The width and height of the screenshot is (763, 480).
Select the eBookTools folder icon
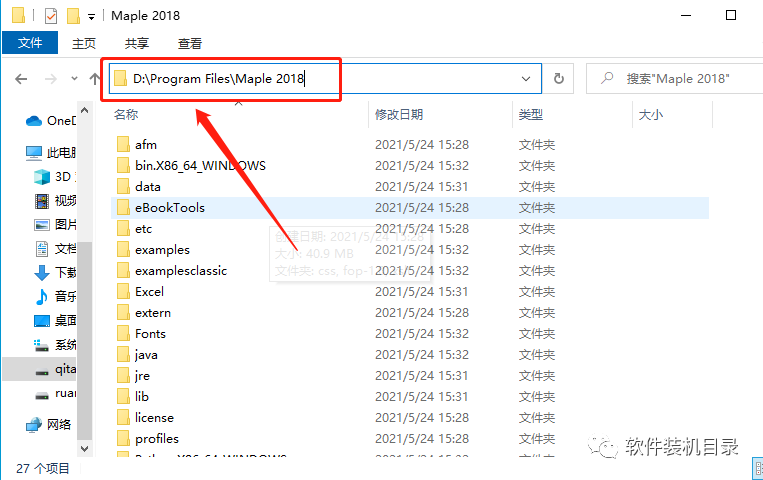(123, 207)
